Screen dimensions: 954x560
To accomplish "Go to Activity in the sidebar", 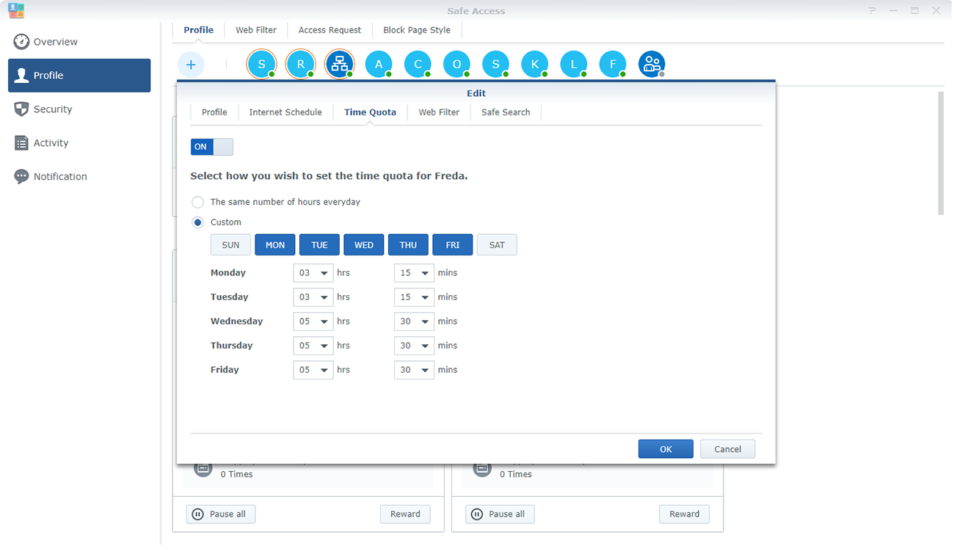I will tap(51, 143).
